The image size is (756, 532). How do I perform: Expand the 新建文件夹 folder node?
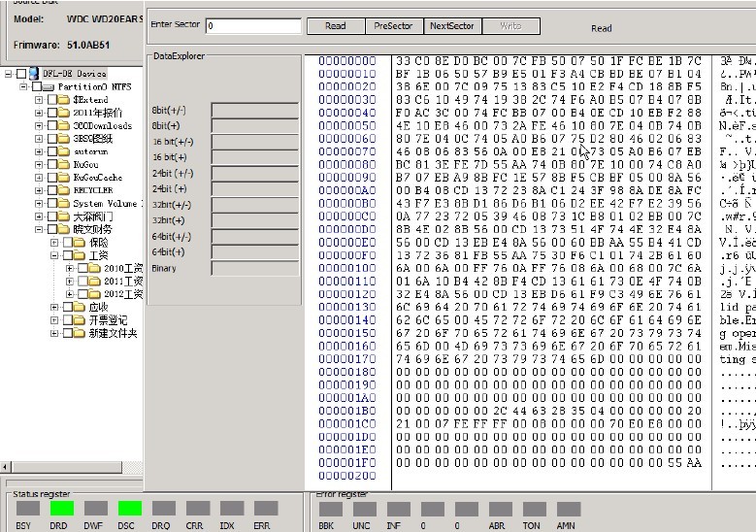(54, 333)
